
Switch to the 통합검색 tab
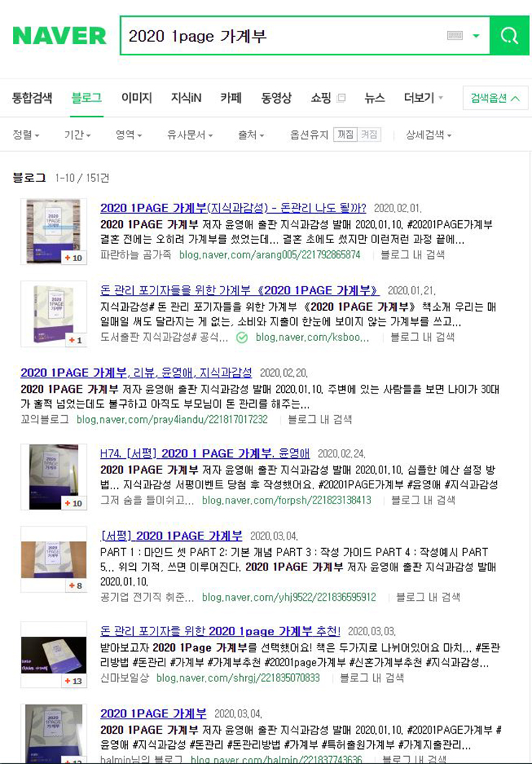32,98
